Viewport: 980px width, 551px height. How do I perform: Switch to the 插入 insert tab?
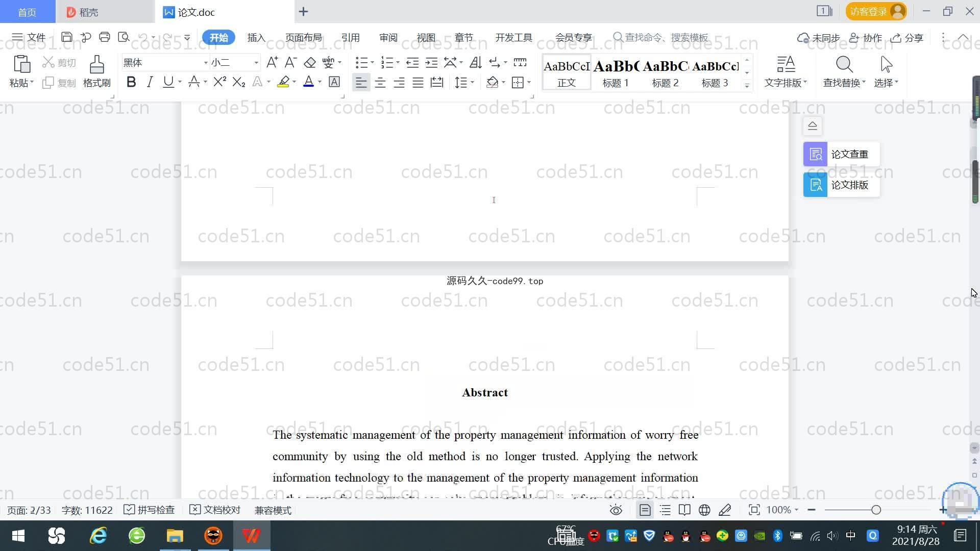pyautogui.click(x=256, y=37)
